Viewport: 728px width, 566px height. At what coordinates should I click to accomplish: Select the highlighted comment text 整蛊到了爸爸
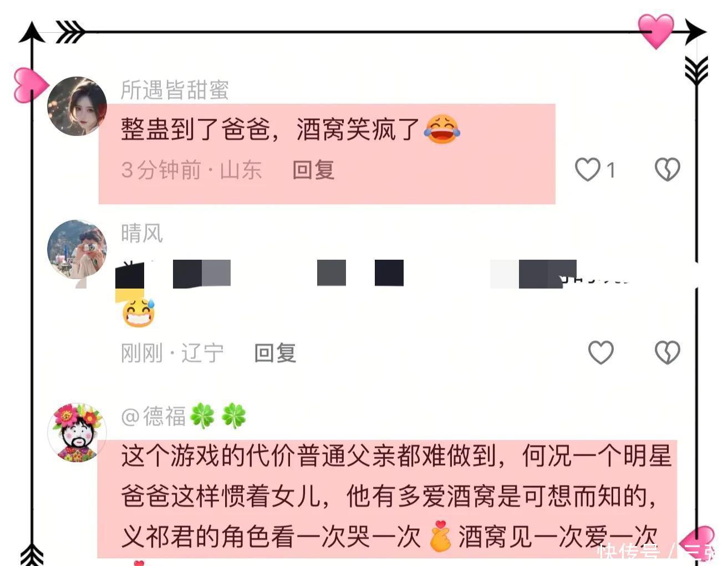[195, 129]
